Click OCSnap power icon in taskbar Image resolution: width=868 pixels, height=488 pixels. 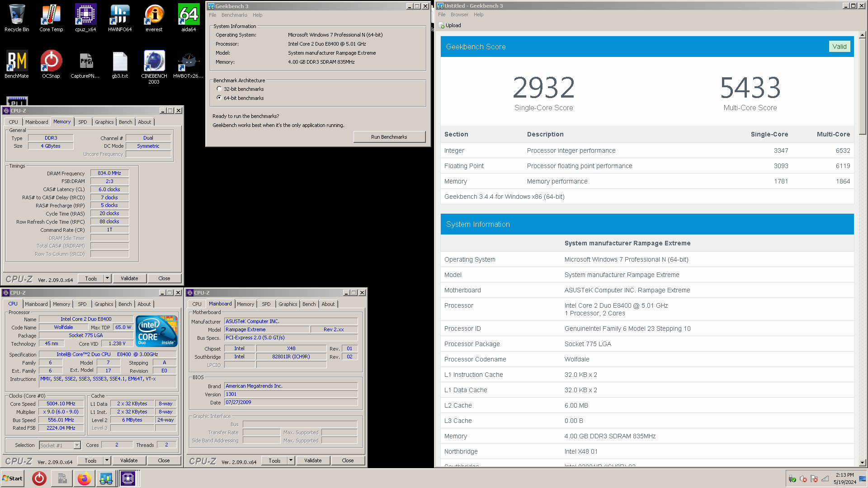[39, 479]
